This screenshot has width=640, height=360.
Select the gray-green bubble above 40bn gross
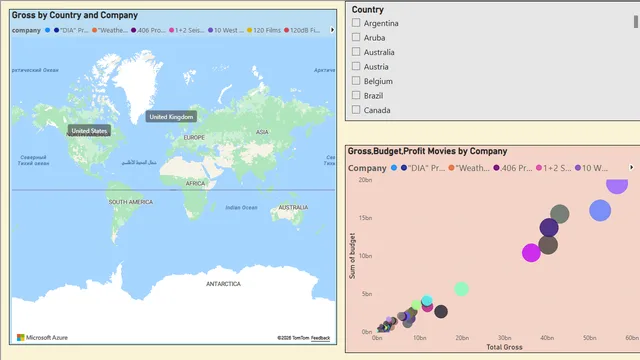[560, 213]
